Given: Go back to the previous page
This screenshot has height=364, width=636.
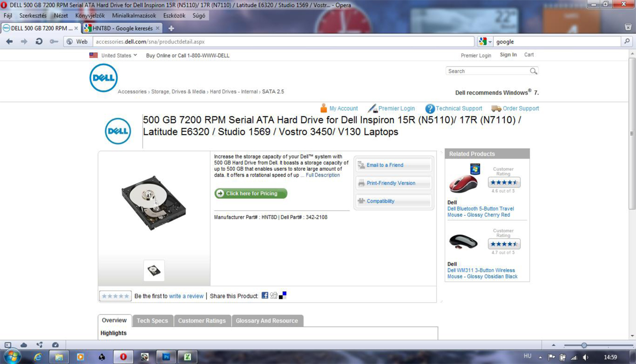Looking at the screenshot, I should coord(9,42).
